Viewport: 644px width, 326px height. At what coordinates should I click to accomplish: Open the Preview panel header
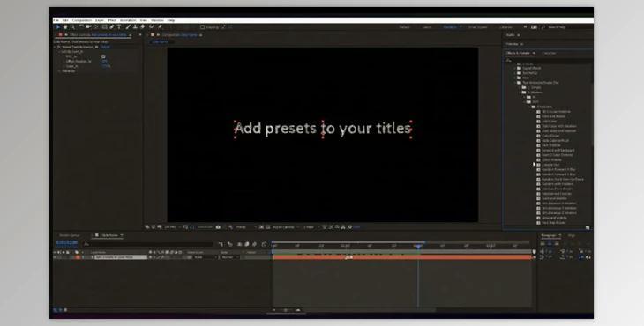[513, 44]
